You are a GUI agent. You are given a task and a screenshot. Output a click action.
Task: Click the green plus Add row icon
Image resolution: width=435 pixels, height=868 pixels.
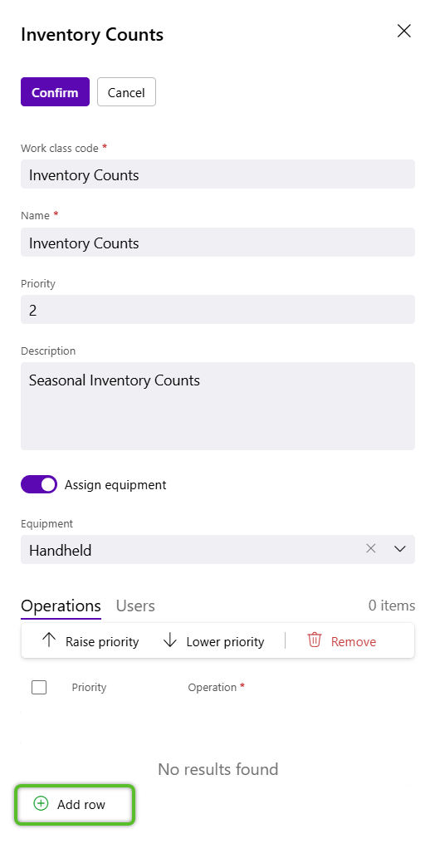coord(41,803)
